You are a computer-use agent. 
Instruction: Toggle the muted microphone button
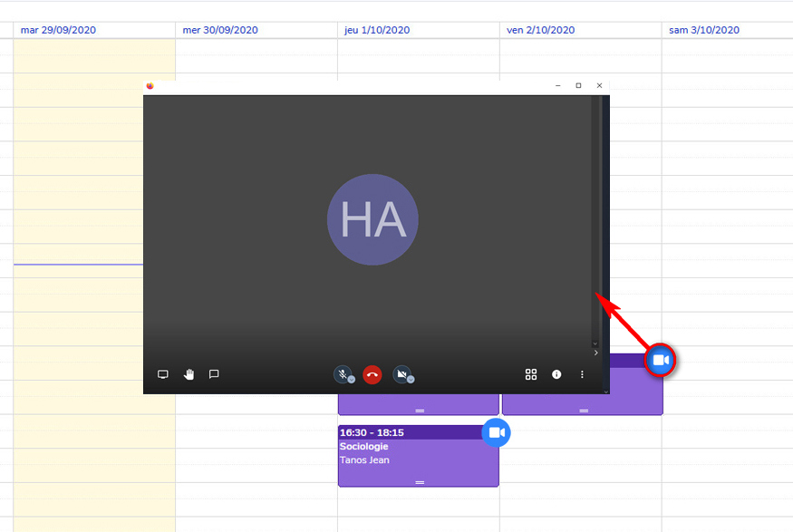343,374
